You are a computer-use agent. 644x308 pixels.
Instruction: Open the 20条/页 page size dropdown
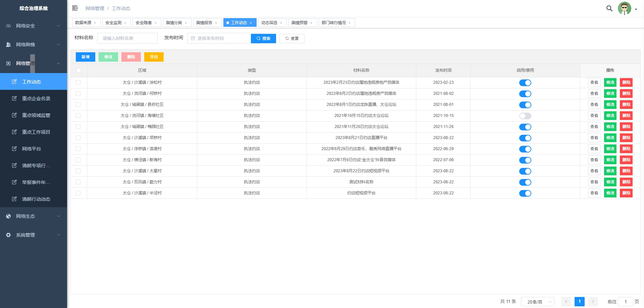tap(537, 302)
